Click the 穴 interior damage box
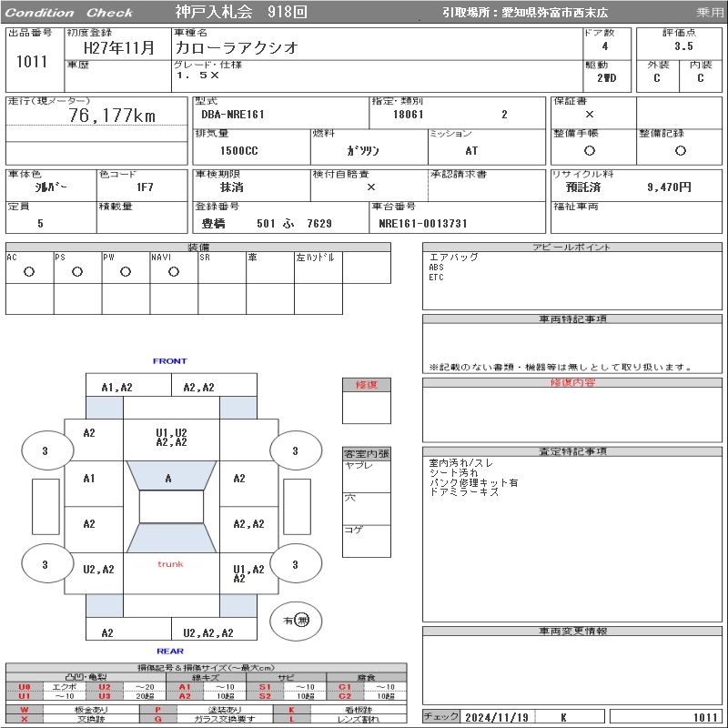The width and height of the screenshot is (728, 728). coord(366,508)
